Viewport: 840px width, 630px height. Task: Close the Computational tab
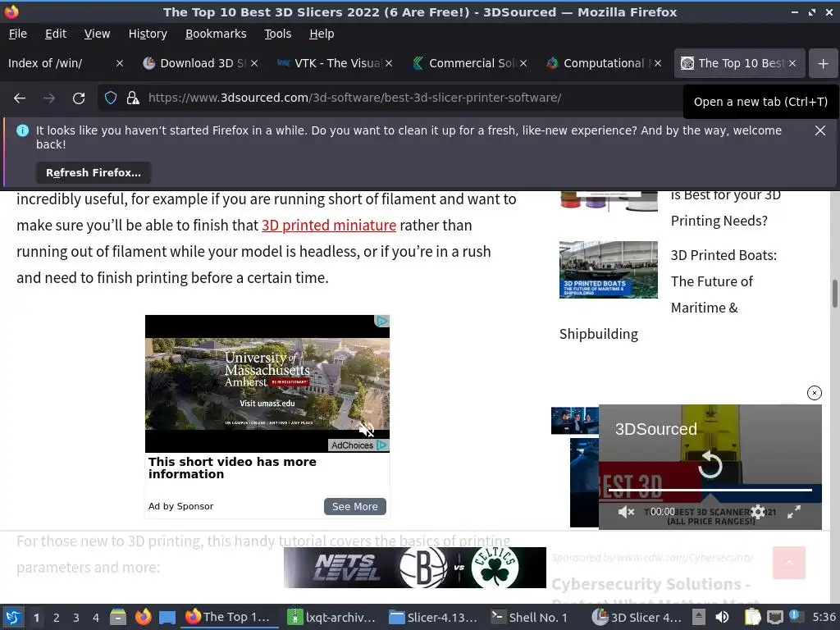[658, 63]
